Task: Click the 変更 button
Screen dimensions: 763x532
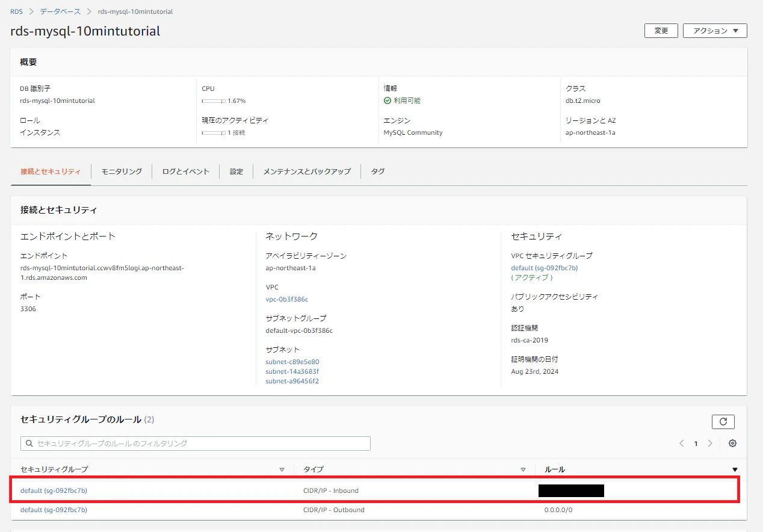Action: (661, 31)
